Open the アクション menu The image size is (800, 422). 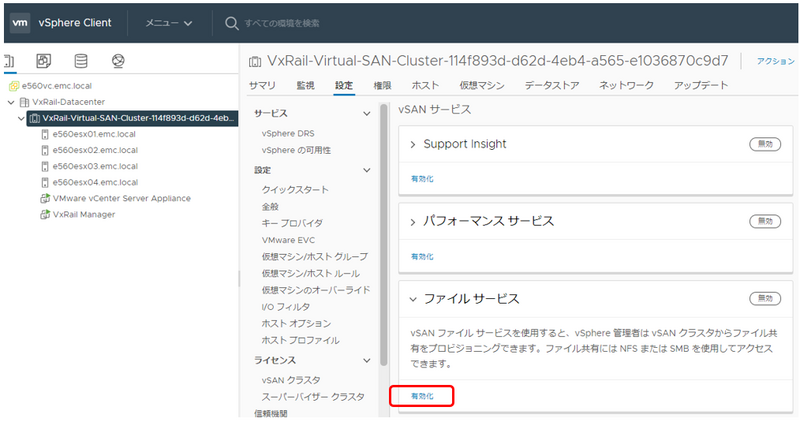click(x=775, y=61)
